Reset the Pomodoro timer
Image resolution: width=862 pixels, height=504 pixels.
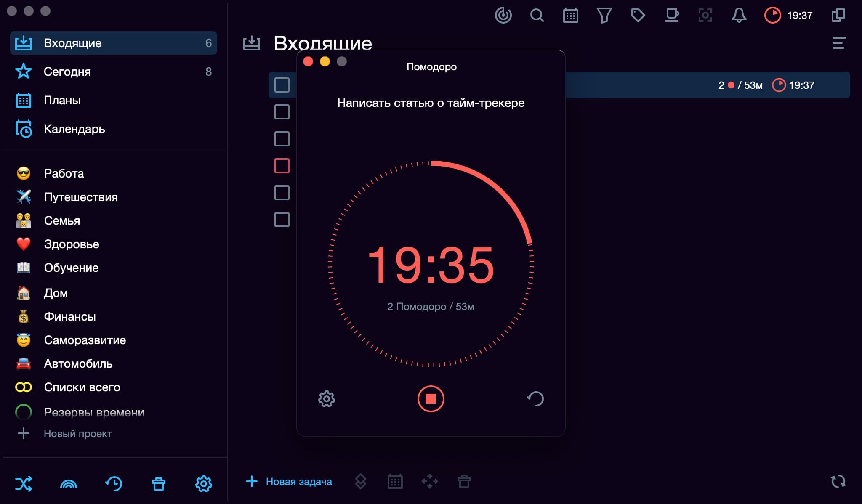coord(536,398)
